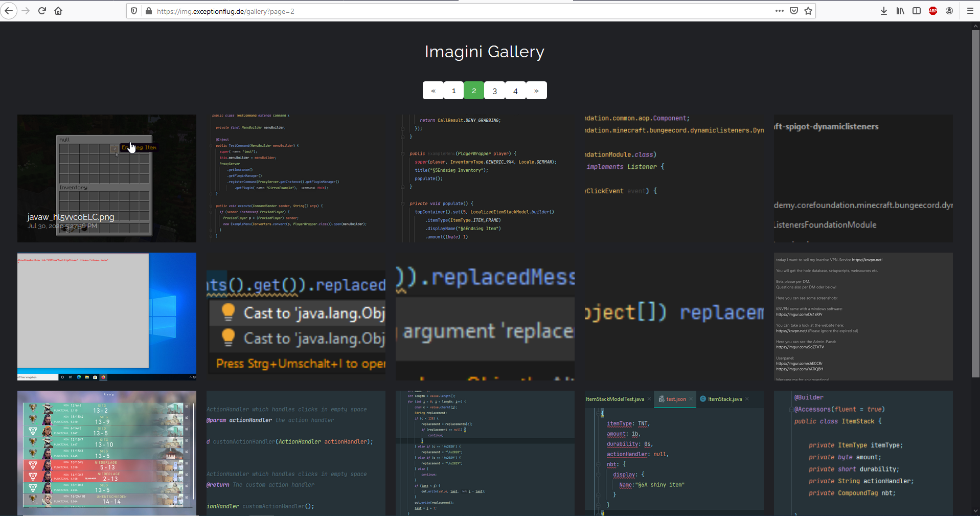The height and width of the screenshot is (516, 980).
Task: Navigate back to the previous page
Action: coord(9,11)
